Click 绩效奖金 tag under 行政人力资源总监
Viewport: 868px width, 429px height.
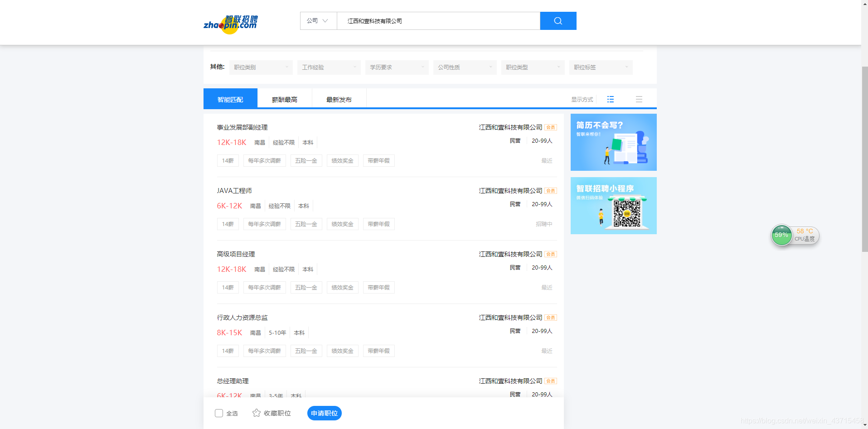343,351
